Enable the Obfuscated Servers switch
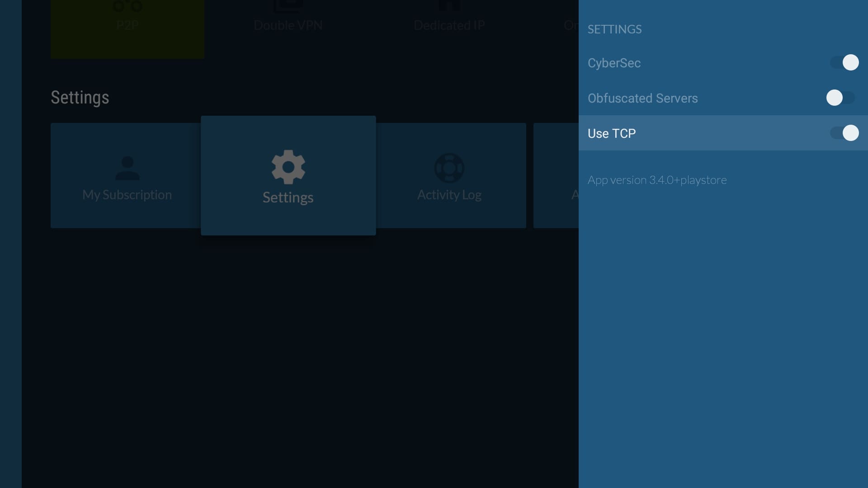Viewport: 868px width, 488px height. (x=840, y=98)
